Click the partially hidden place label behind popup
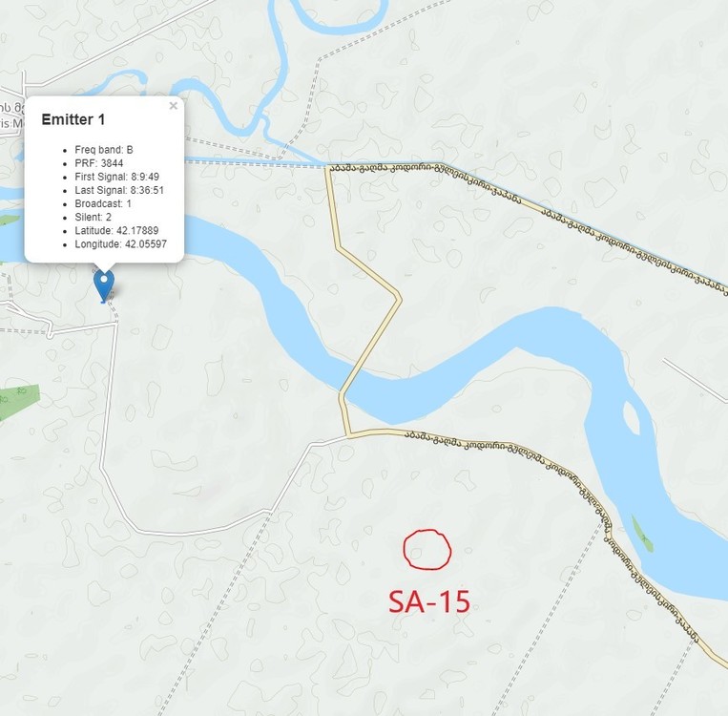Image resolution: width=728 pixels, height=716 pixels. coord(12,116)
